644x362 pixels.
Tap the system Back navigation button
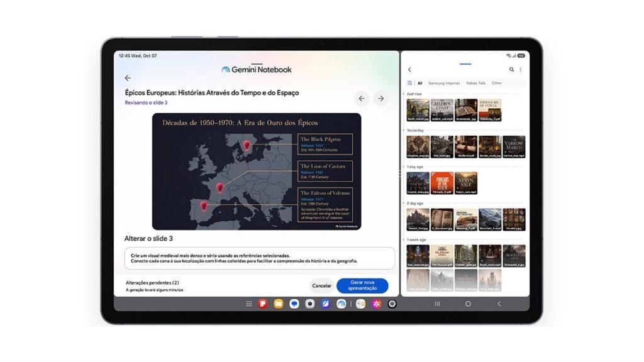click(x=499, y=304)
